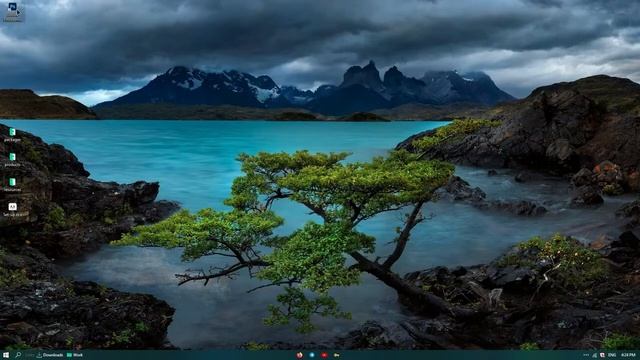Open the red round app on the taskbar
The width and height of the screenshot is (640, 360).
pyautogui.click(x=300, y=355)
